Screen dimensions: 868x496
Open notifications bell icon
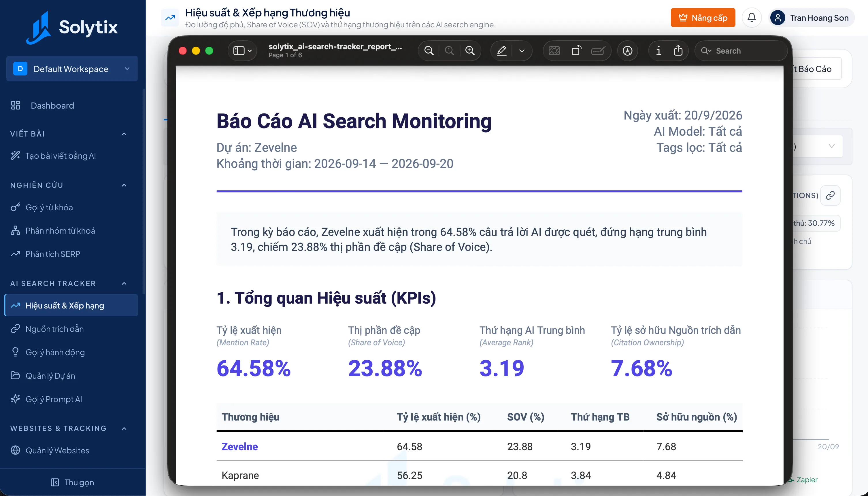point(752,18)
